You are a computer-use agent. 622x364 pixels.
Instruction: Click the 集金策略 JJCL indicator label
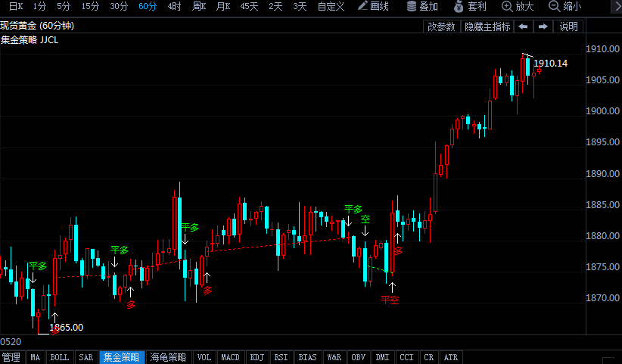coord(30,40)
